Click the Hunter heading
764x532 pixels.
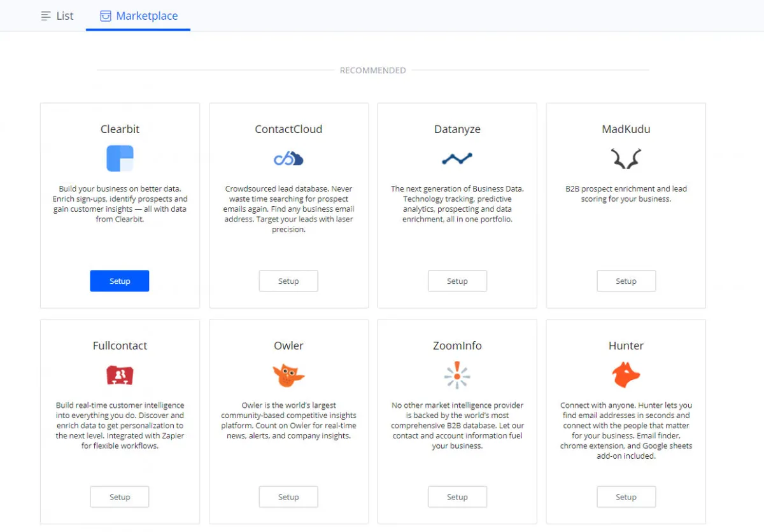click(x=626, y=346)
